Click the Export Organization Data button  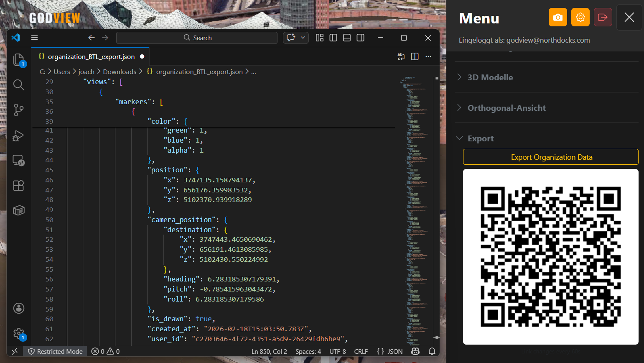coord(551,157)
